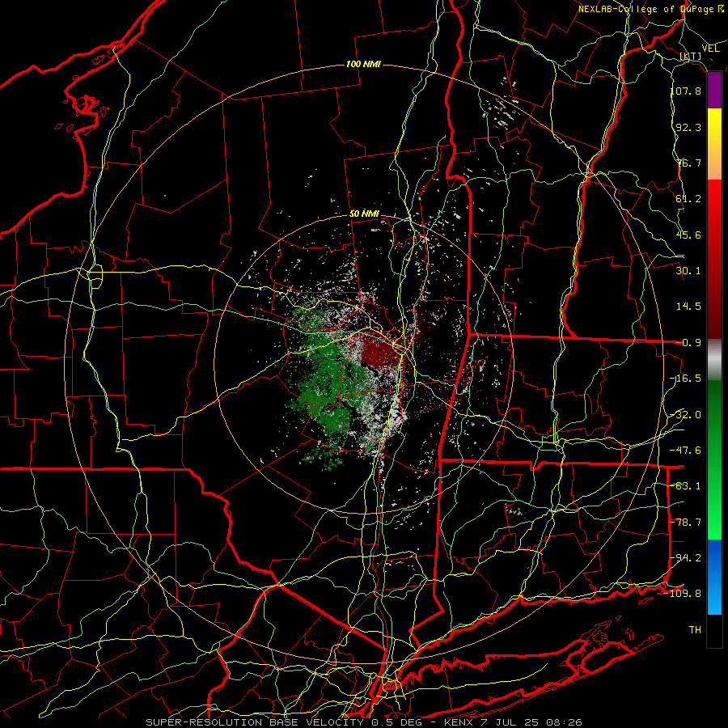Select the -47.6 value on velocity scale

tap(686, 451)
